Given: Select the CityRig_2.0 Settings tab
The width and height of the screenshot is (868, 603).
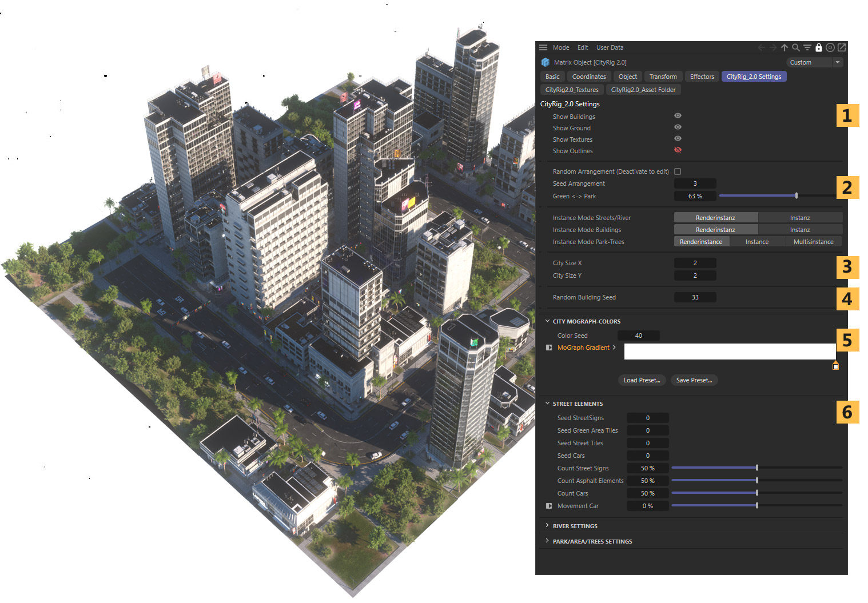Looking at the screenshot, I should (x=754, y=77).
